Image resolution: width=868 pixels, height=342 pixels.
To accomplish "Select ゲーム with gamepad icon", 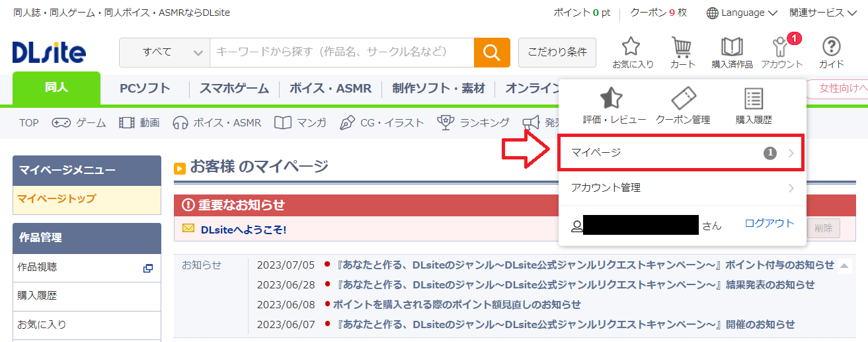I will tap(79, 122).
